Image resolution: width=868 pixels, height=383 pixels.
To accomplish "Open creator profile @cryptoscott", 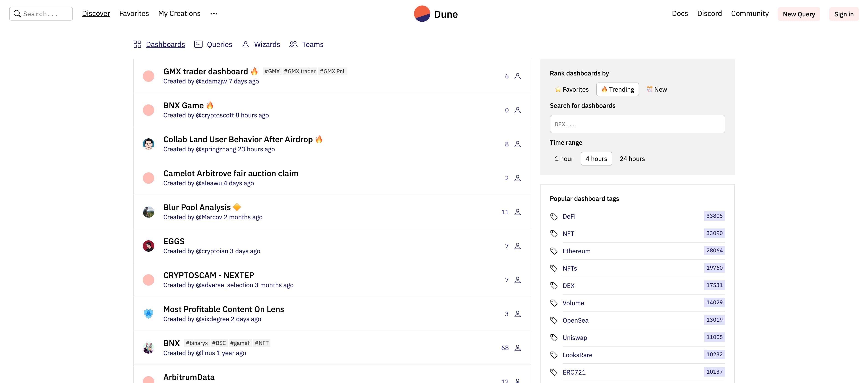I will 215,115.
